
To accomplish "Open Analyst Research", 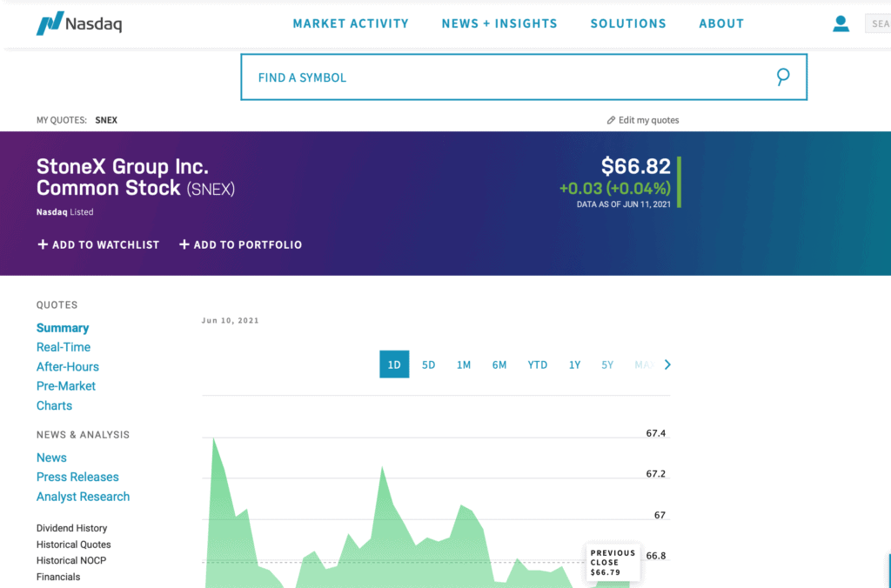I will 83,497.
